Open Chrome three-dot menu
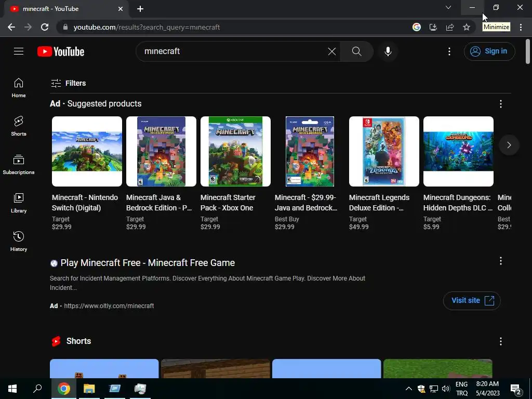The height and width of the screenshot is (399, 532). 521,27
